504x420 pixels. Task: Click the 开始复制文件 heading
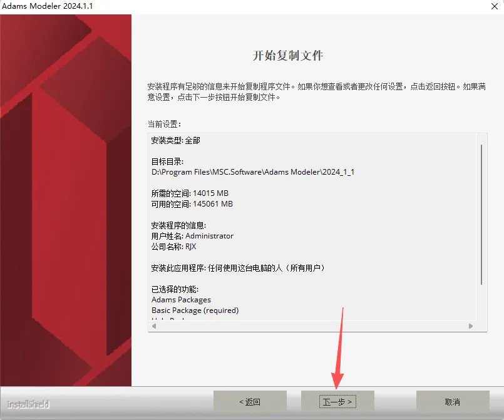[287, 56]
